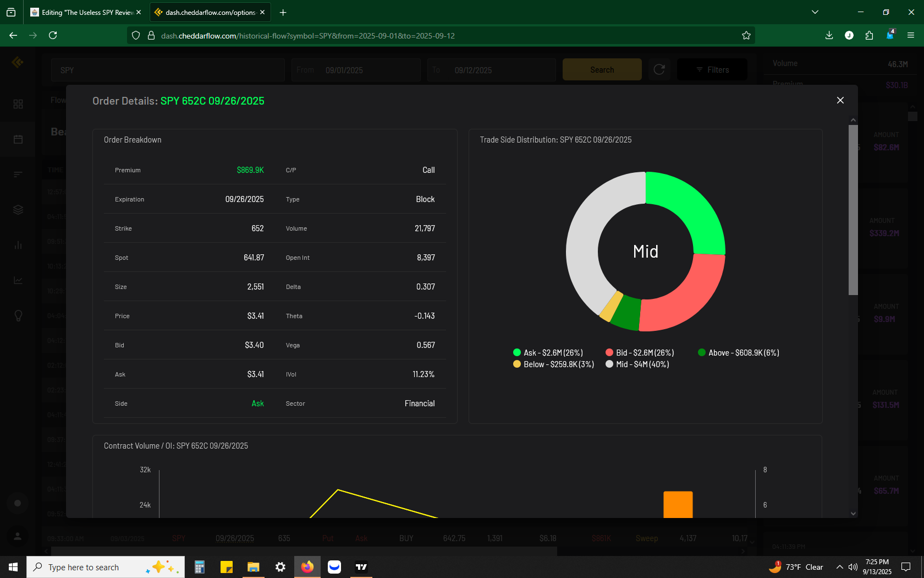This screenshot has width=924, height=578.
Task: Open Calculator from the taskbar
Action: (x=200, y=567)
